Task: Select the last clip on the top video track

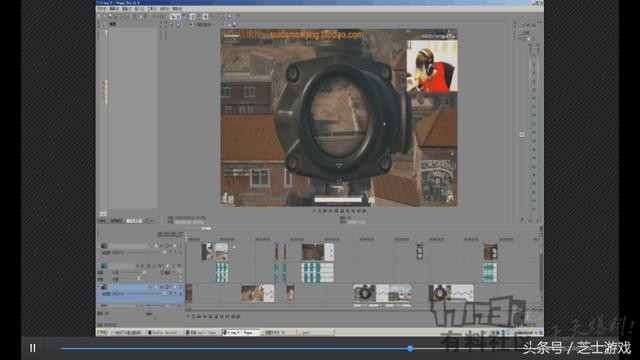Action: click(490, 252)
